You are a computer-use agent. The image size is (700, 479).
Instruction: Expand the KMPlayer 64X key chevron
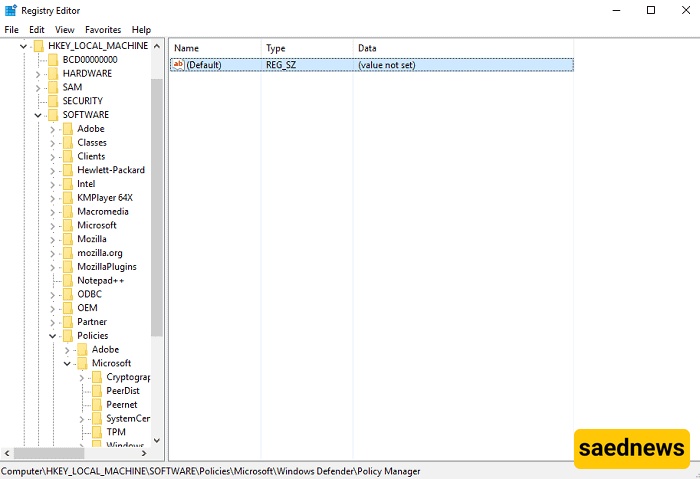(x=53, y=199)
